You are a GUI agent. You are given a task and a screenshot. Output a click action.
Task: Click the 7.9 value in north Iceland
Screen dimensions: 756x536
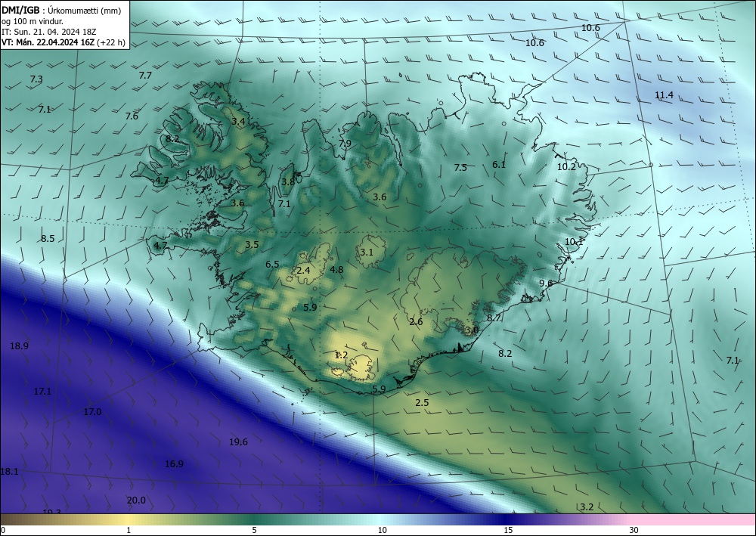[345, 143]
